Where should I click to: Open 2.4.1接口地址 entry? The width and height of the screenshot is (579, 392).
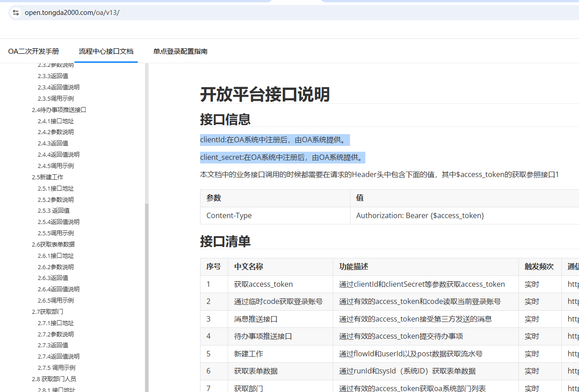[x=56, y=121]
